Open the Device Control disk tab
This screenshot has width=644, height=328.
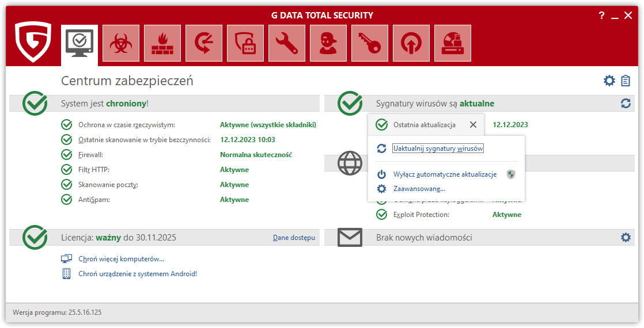click(x=453, y=44)
